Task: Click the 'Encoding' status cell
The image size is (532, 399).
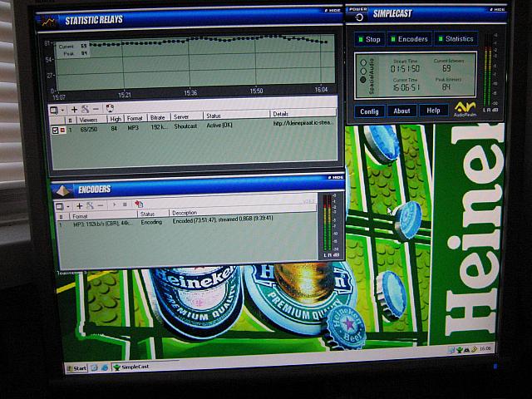Action: coord(151,222)
